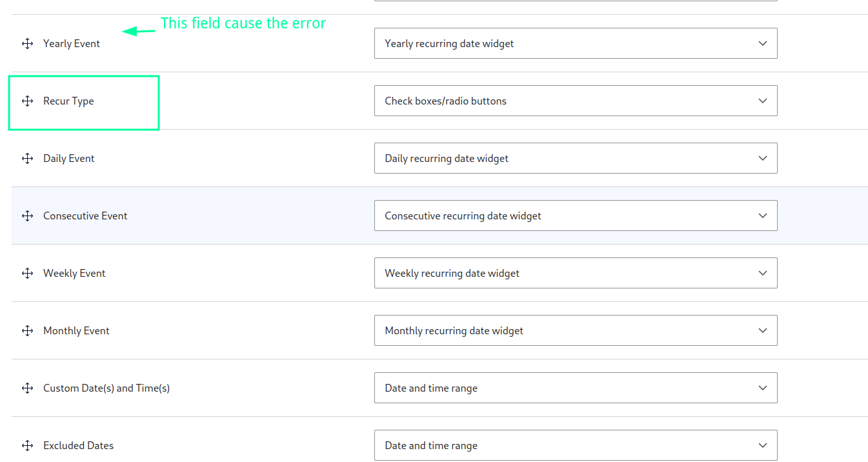Click the Monthly Event field label
Screen dimensions: 868x462
click(x=76, y=331)
